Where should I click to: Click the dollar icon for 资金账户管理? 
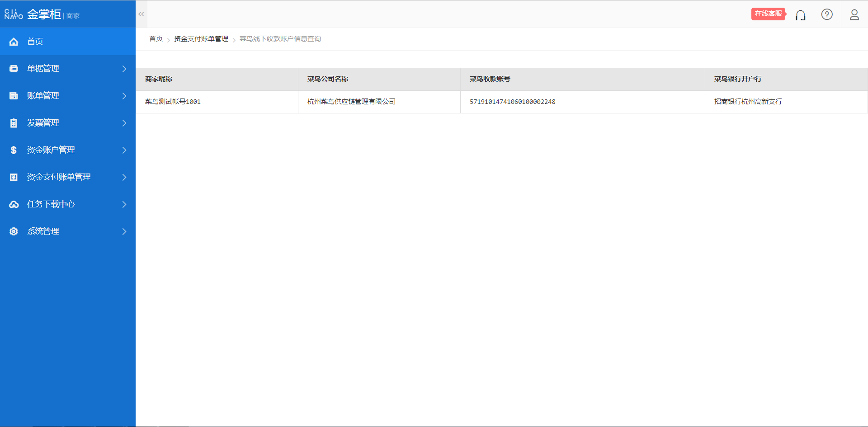click(x=14, y=150)
